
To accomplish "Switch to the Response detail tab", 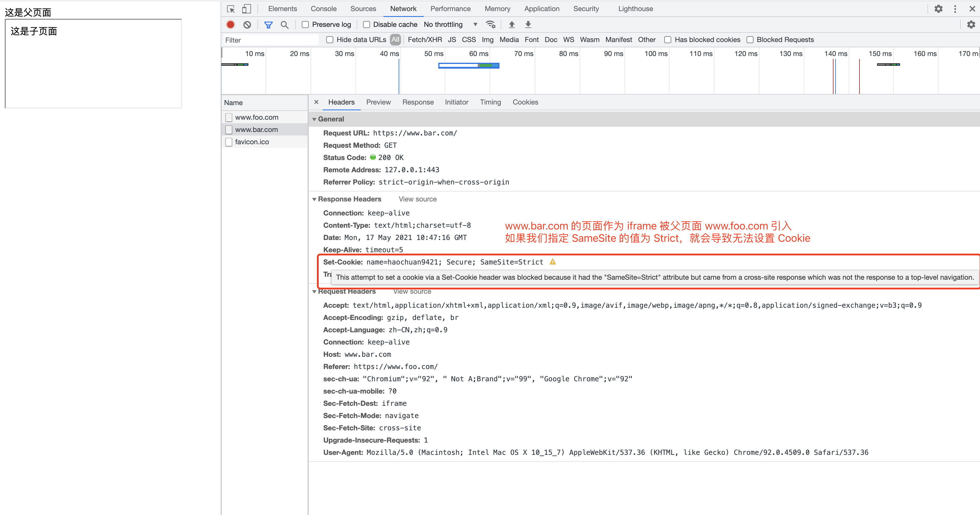I will [418, 102].
